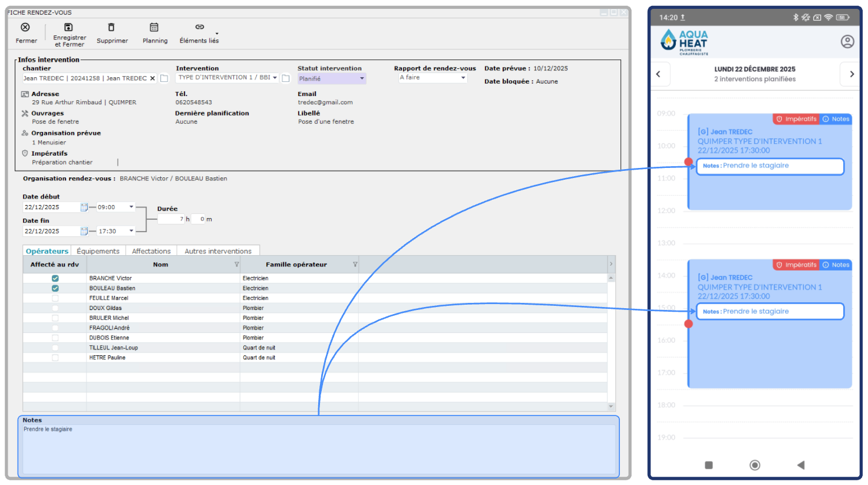Click inside the Notes text area
868x485 pixels.
click(318, 451)
